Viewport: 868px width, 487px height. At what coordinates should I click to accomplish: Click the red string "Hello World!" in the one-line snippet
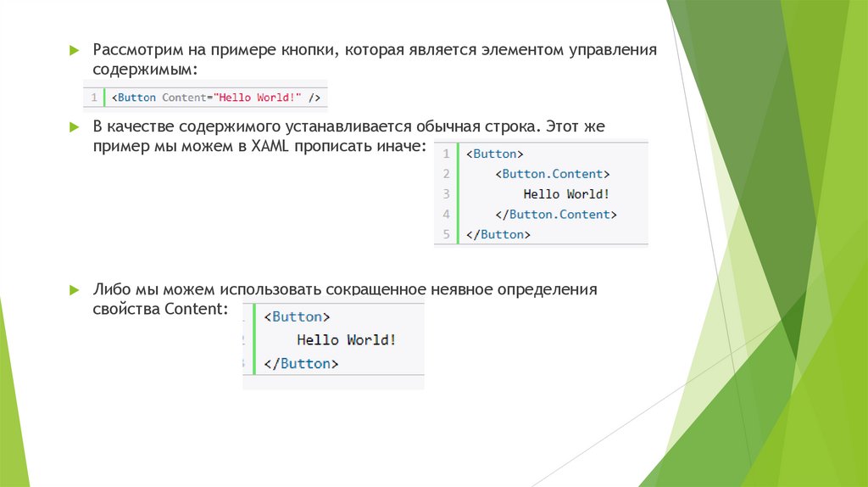(258, 98)
